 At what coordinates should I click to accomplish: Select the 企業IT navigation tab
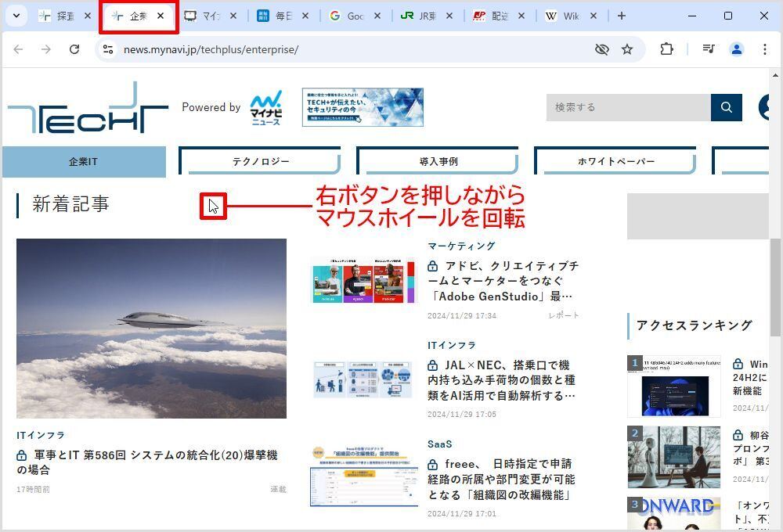pyautogui.click(x=84, y=162)
